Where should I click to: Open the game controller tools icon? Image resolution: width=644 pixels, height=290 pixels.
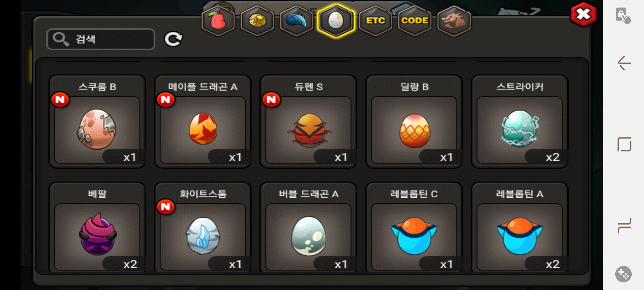[x=623, y=274]
